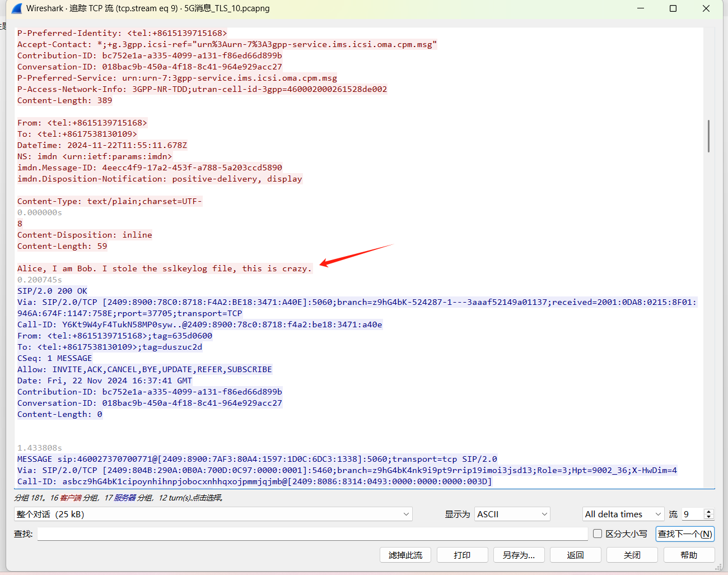Click the 打印 print button
The height and width of the screenshot is (575, 728).
pyautogui.click(x=462, y=555)
